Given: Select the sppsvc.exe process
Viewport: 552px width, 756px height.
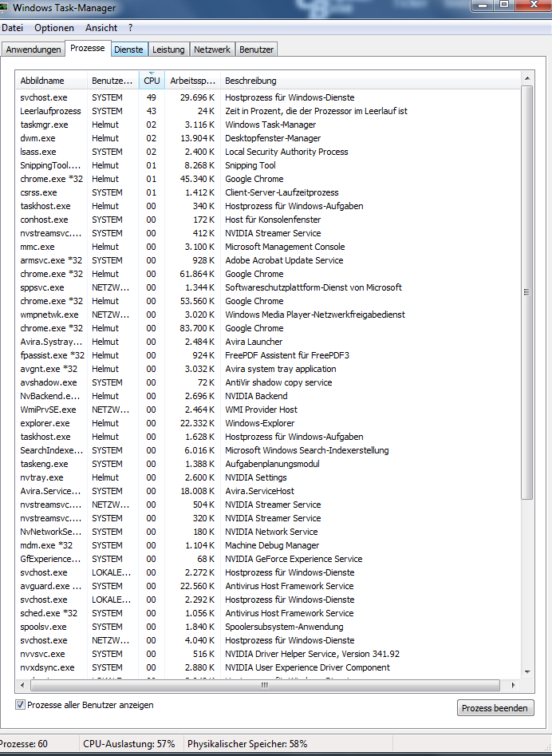Looking at the screenshot, I should click(268, 287).
